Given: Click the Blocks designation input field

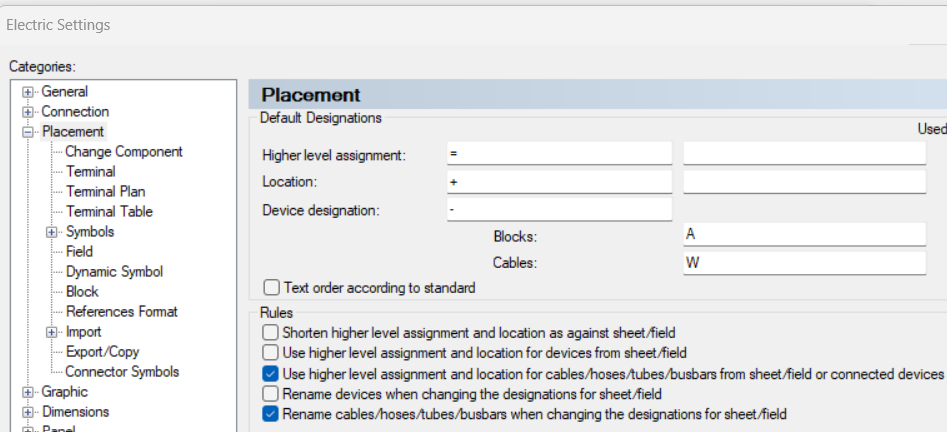Looking at the screenshot, I should coord(804,235).
